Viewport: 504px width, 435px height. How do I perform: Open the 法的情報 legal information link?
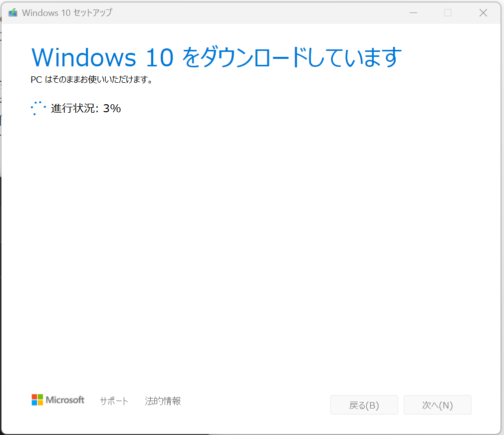(163, 401)
